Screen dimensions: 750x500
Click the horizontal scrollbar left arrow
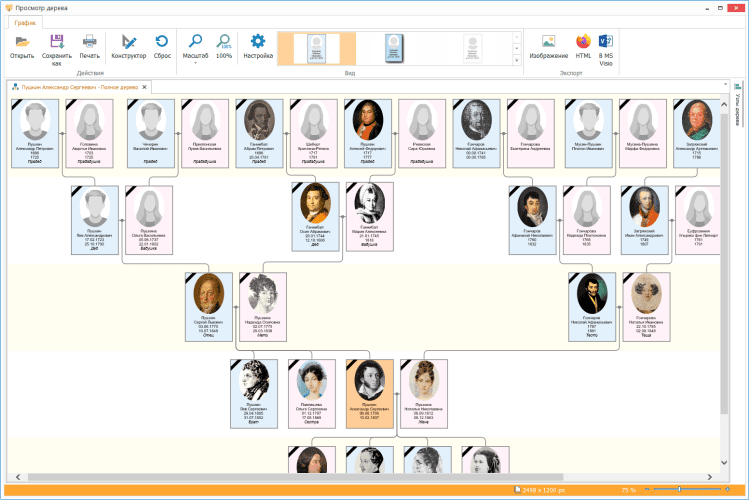click(x=18, y=477)
